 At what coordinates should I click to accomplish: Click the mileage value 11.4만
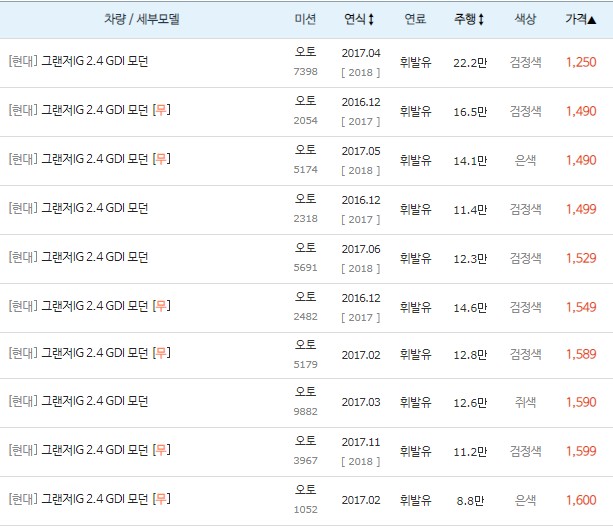pos(470,210)
